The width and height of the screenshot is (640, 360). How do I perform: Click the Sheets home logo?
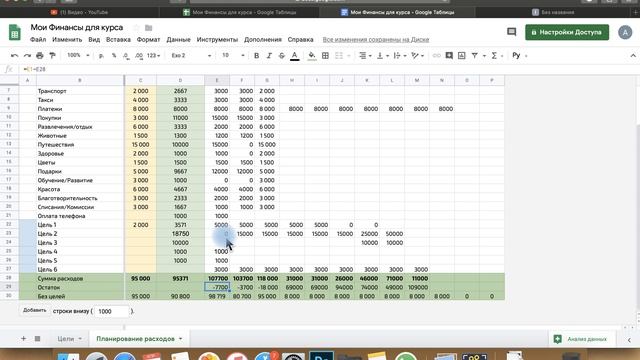point(15,33)
